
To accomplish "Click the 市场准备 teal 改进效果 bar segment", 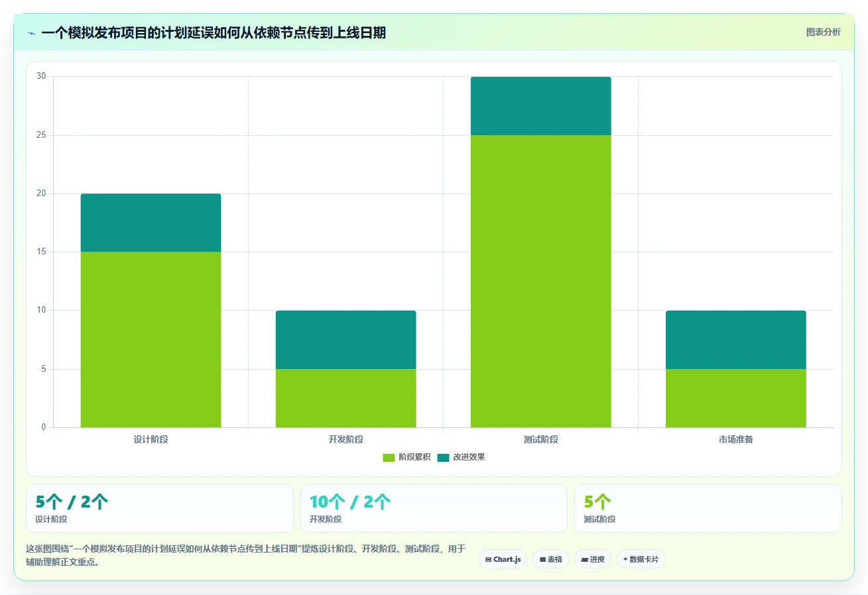I will 735,340.
